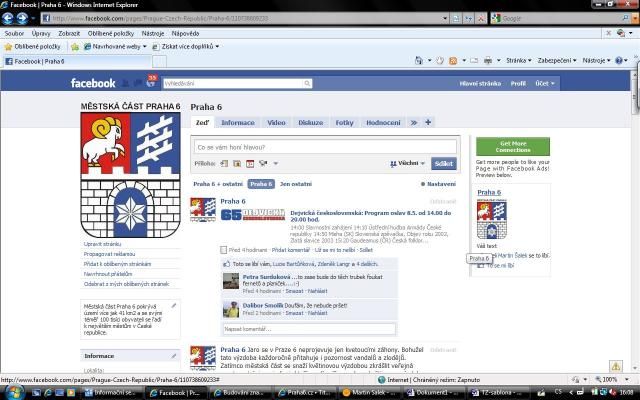Open the Všichni audience selector
Screen dimensions: 640x400
pos(407,163)
